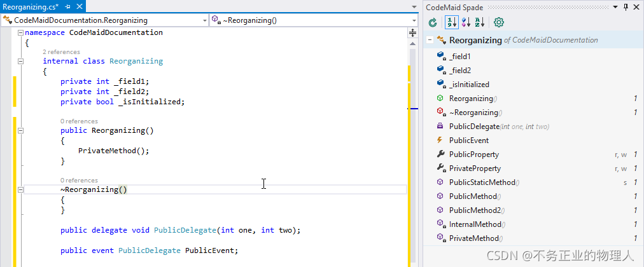Click ~Reorganizing destructor icon in Spade
This screenshot has height=267, width=644.
tap(441, 112)
